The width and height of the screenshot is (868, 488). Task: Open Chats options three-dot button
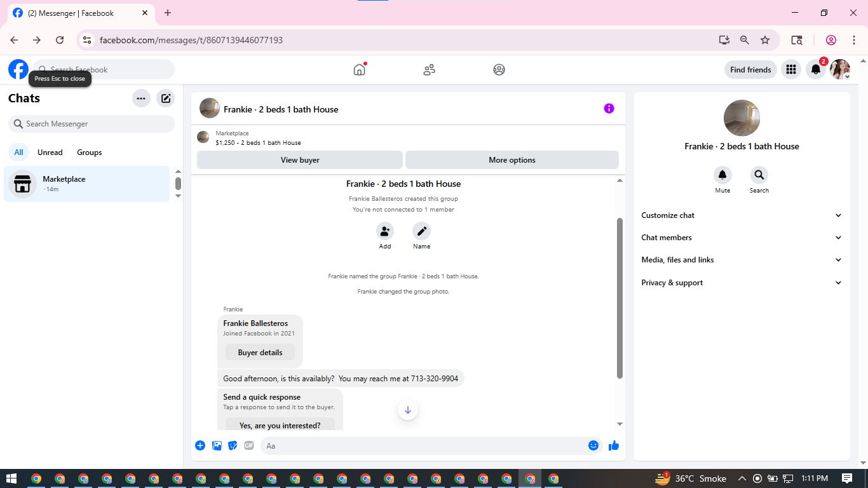pos(141,98)
